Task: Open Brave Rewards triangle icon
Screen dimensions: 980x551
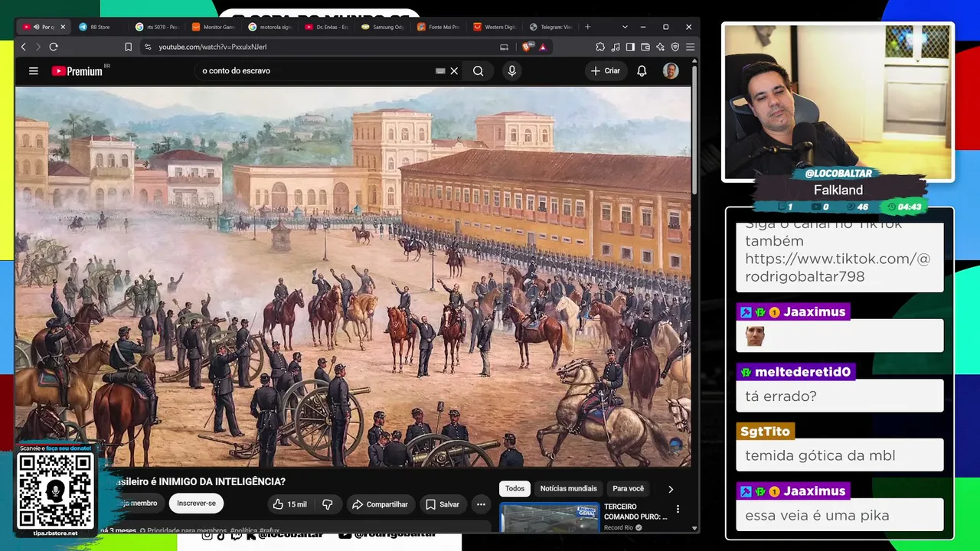Action: tap(543, 47)
